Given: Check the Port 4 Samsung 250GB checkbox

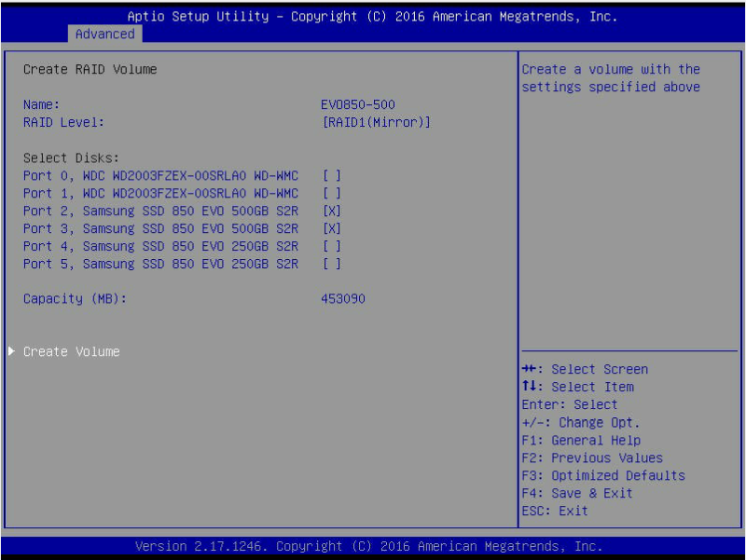Looking at the screenshot, I should pos(332,246).
